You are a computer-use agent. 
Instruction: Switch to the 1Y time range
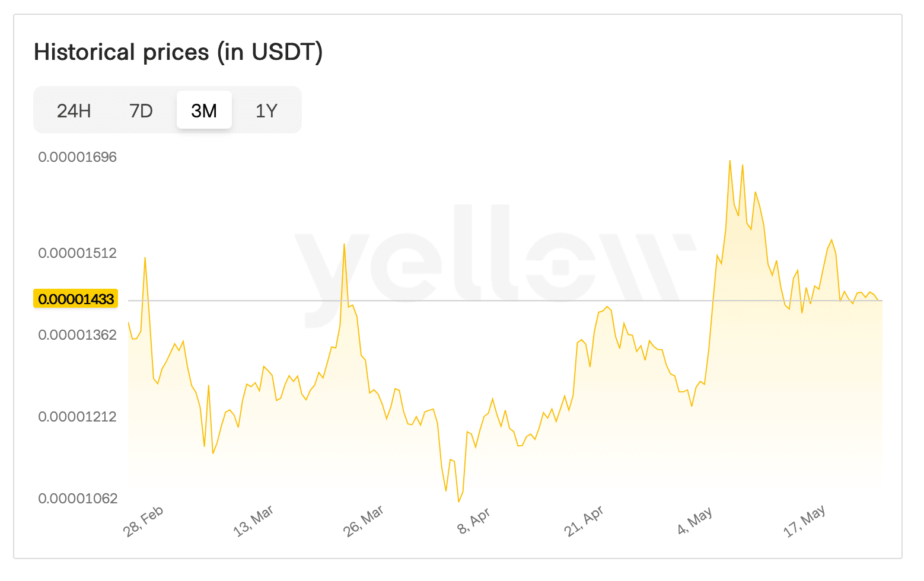coord(266,110)
